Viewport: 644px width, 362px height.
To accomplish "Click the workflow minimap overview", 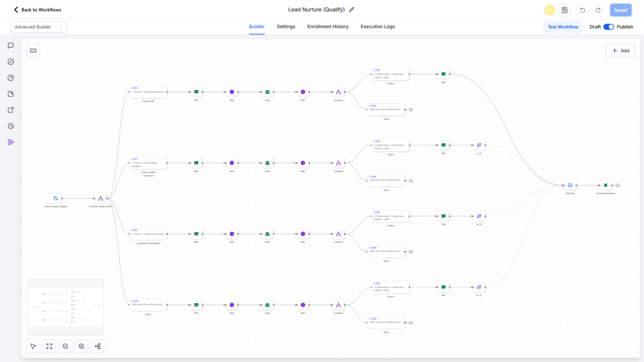I will tap(66, 307).
